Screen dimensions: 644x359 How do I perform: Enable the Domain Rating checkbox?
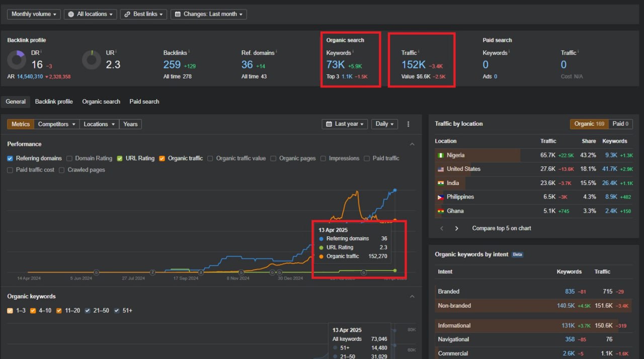click(x=70, y=158)
